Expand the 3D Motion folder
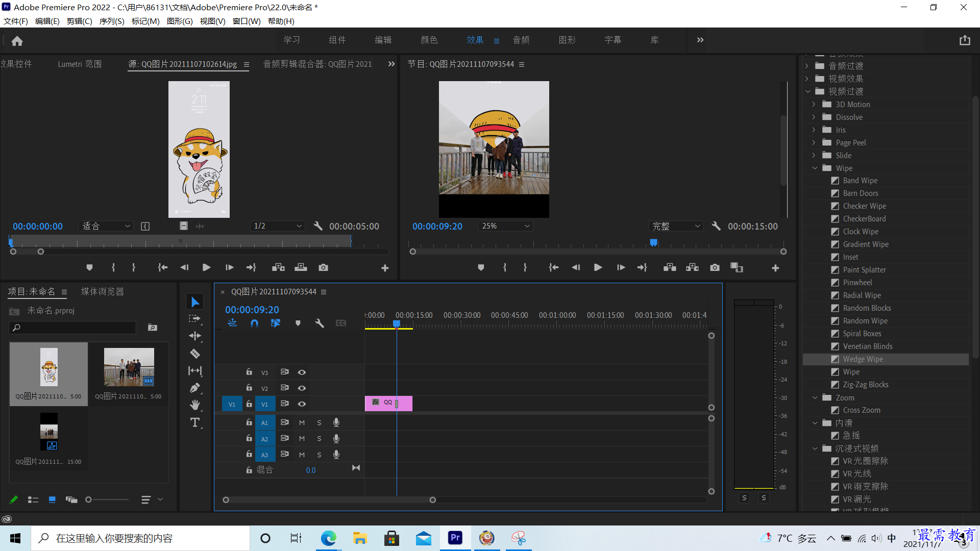980x551 pixels. 814,105
